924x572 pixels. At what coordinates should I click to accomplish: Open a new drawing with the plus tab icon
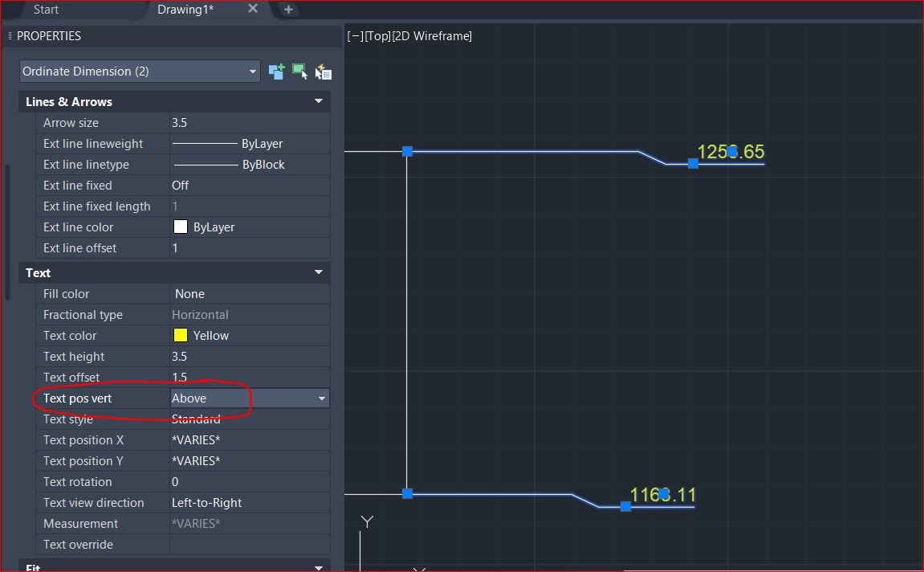click(x=287, y=10)
